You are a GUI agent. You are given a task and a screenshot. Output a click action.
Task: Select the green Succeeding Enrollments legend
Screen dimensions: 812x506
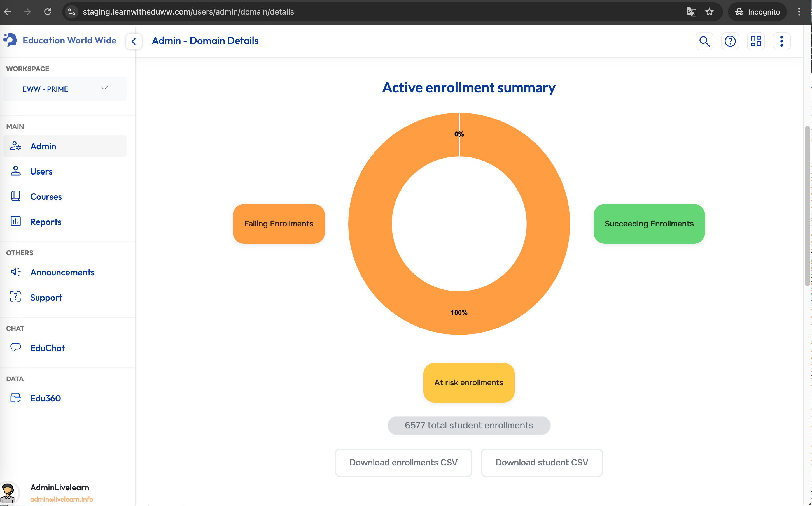pyautogui.click(x=649, y=224)
